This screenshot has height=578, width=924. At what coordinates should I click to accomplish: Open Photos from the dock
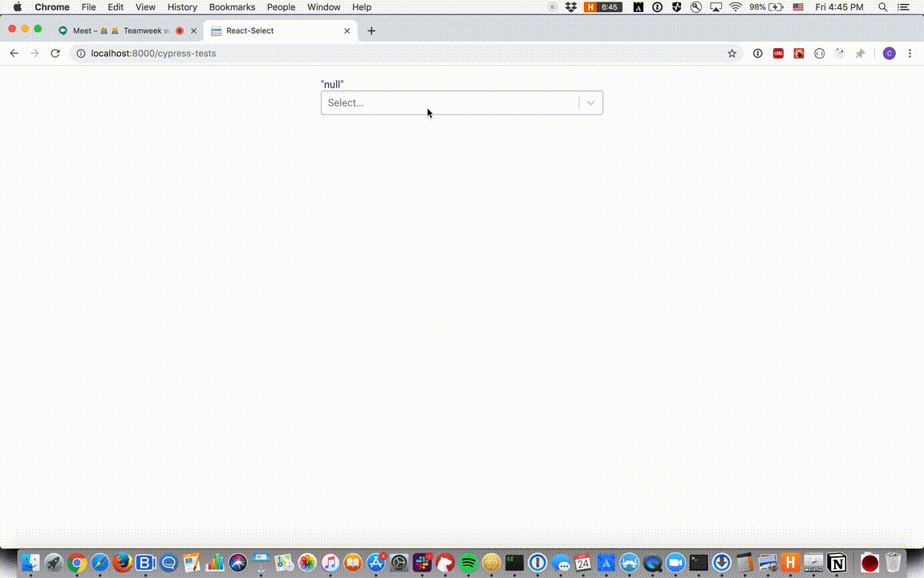point(307,563)
